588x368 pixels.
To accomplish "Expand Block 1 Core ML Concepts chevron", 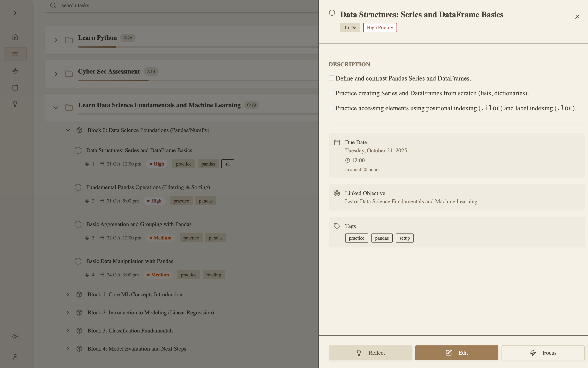I will [x=68, y=294].
